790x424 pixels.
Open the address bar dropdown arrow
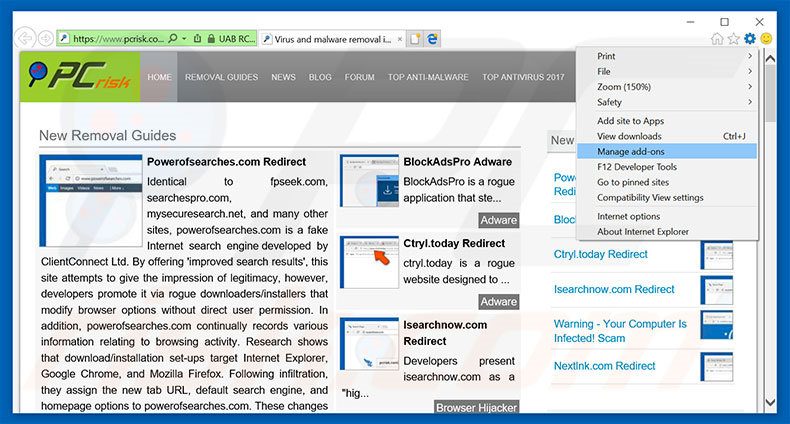tap(184, 38)
